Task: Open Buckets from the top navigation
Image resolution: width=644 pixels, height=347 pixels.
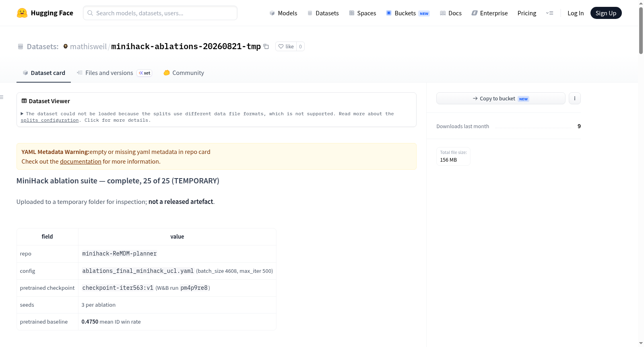Action: click(x=408, y=13)
